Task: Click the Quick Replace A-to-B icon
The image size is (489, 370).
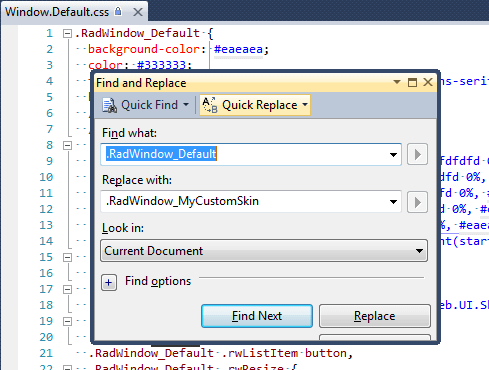Action: (x=210, y=105)
